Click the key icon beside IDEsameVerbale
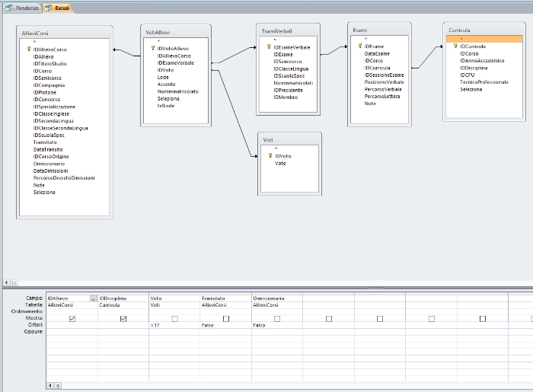Viewport: 533px width, 392px height. pos(269,47)
